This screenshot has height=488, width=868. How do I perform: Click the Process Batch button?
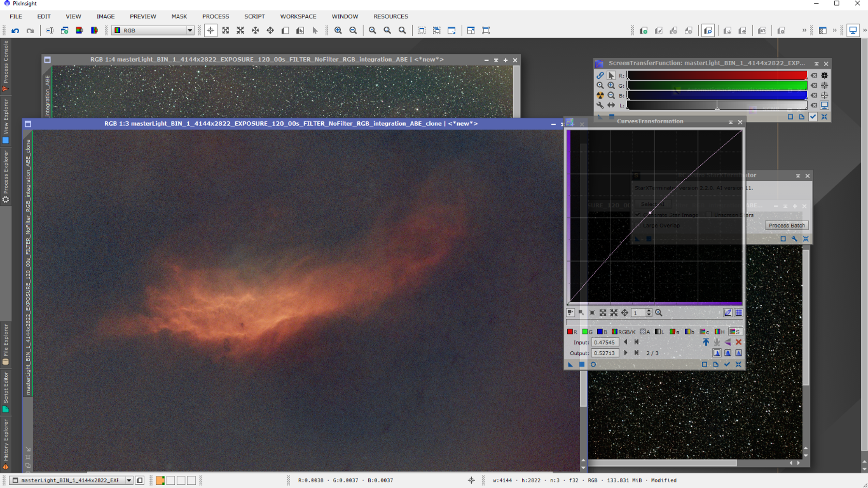[x=787, y=226]
